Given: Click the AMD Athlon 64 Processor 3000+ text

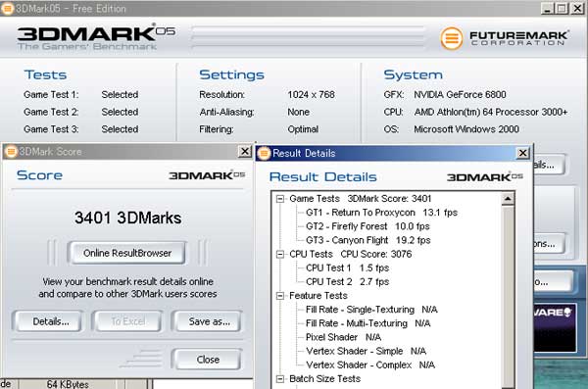Looking at the screenshot, I should 491,112.
